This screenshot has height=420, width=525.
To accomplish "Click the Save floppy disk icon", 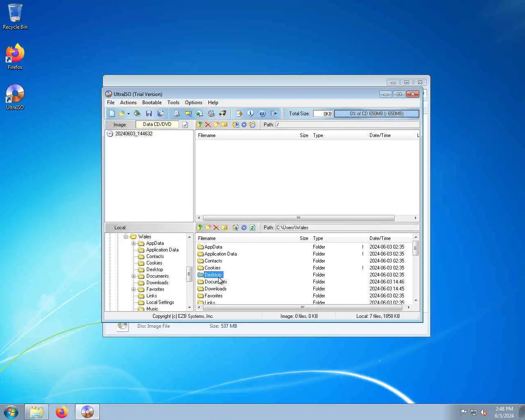I will click(149, 114).
